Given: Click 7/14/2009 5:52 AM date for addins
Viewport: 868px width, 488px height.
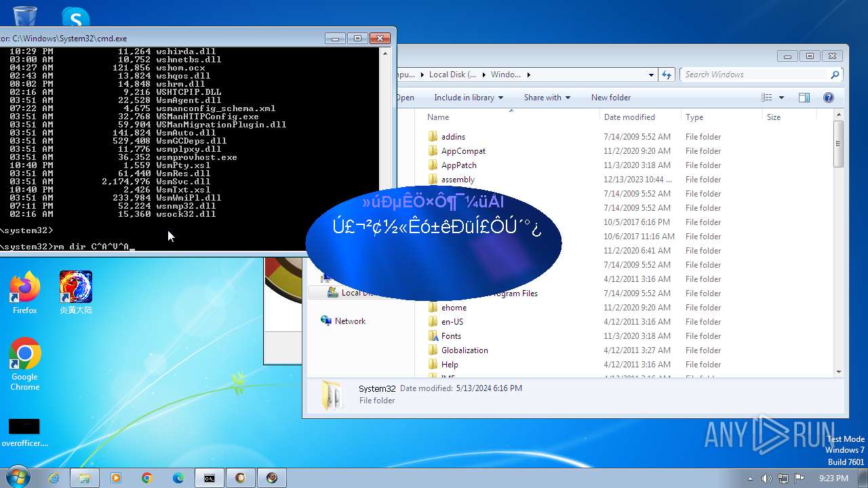Looking at the screenshot, I should point(637,137).
